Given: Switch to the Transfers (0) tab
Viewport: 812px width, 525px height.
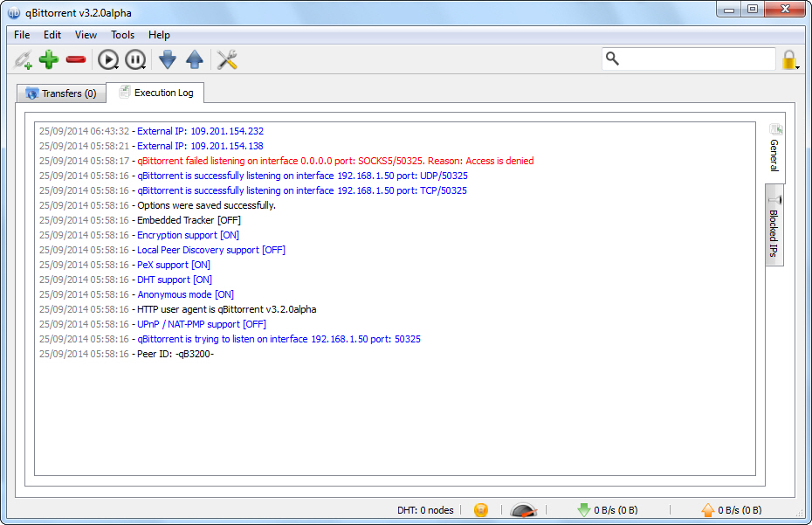Looking at the screenshot, I should (61, 93).
